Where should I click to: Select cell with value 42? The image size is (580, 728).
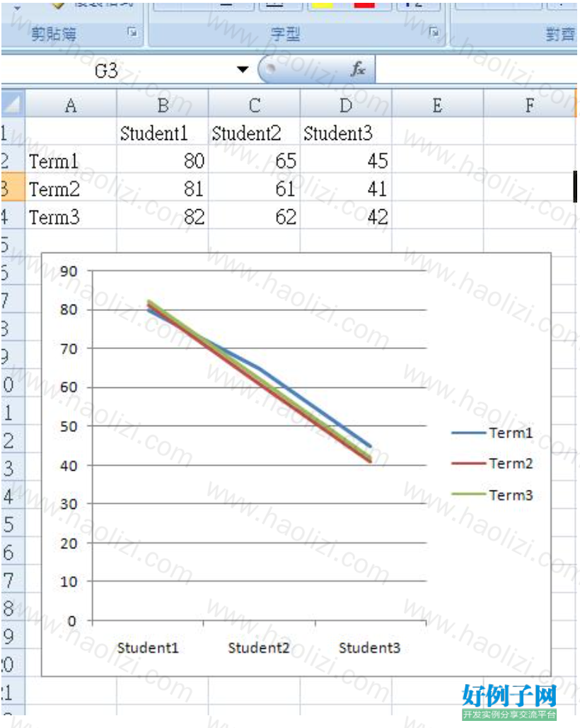(346, 216)
